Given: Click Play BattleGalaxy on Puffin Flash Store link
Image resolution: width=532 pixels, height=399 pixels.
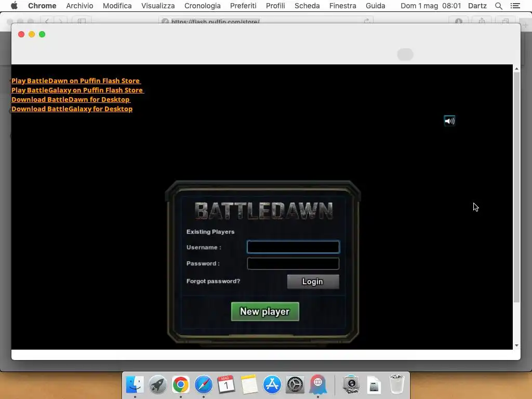Looking at the screenshot, I should (78, 90).
